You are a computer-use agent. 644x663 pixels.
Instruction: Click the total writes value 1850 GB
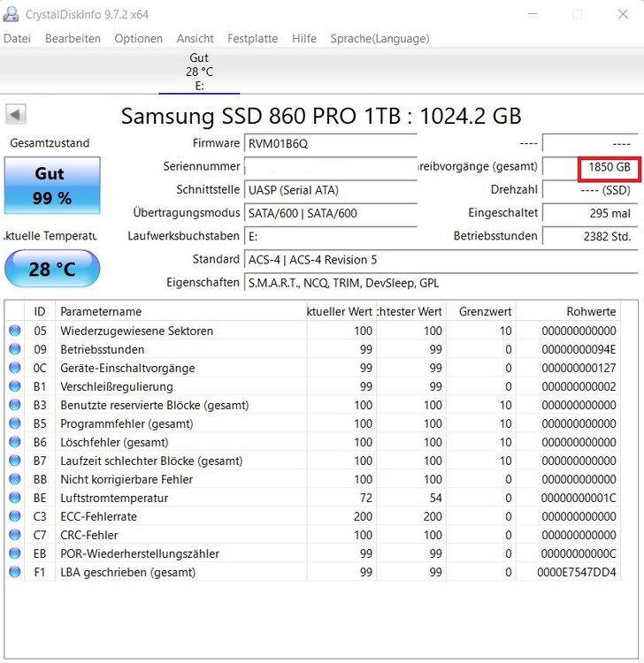[609, 167]
